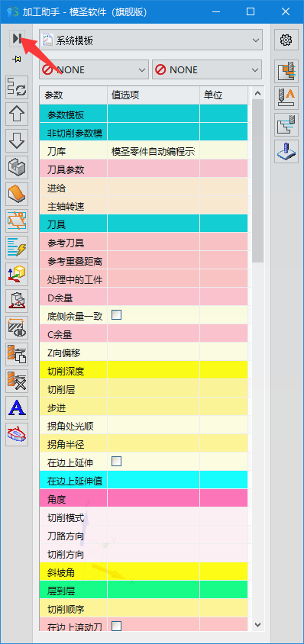The image size is (304, 644).
Task: Click the 模圣零件自动编程示 value cell
Action: click(x=154, y=151)
